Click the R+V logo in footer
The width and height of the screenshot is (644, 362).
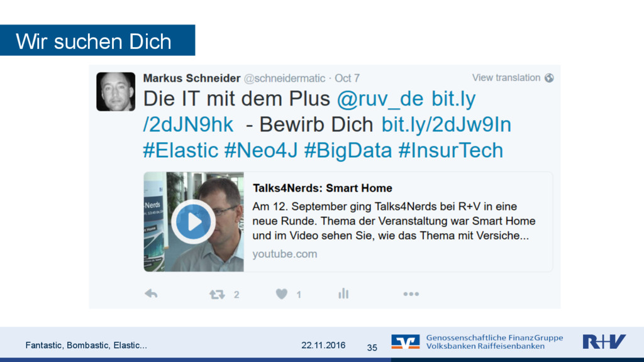[604, 341]
